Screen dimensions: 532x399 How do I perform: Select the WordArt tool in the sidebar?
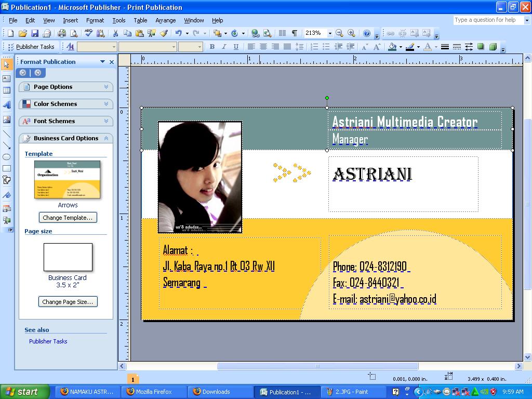6,105
